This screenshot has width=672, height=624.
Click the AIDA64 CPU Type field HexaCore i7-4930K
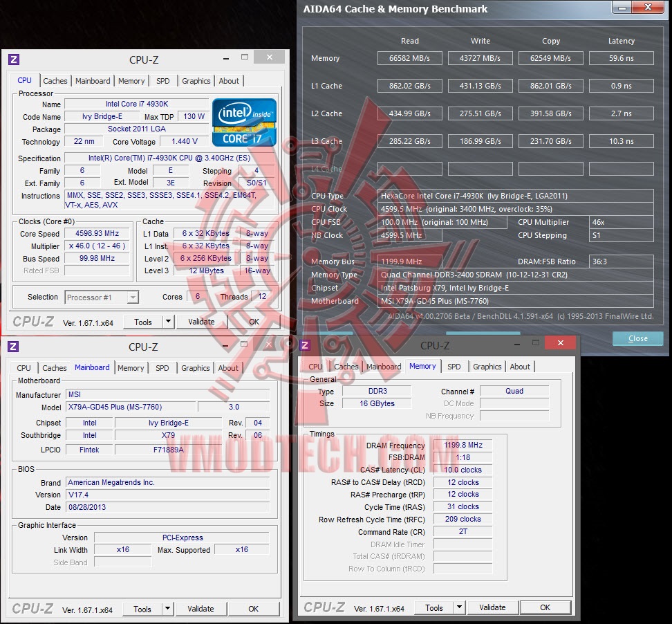516,196
